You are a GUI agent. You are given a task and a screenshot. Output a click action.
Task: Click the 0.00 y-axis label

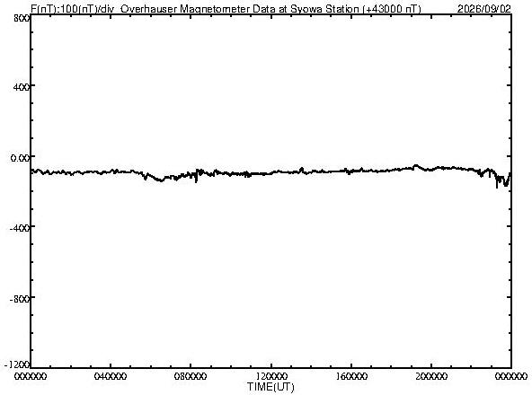[x=20, y=158]
